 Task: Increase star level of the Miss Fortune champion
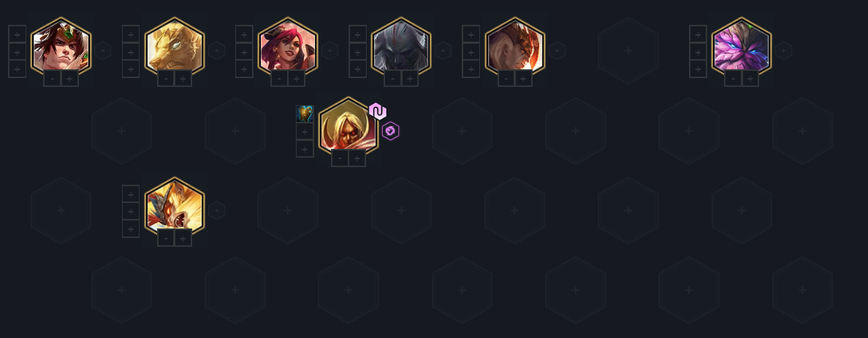[x=297, y=79]
